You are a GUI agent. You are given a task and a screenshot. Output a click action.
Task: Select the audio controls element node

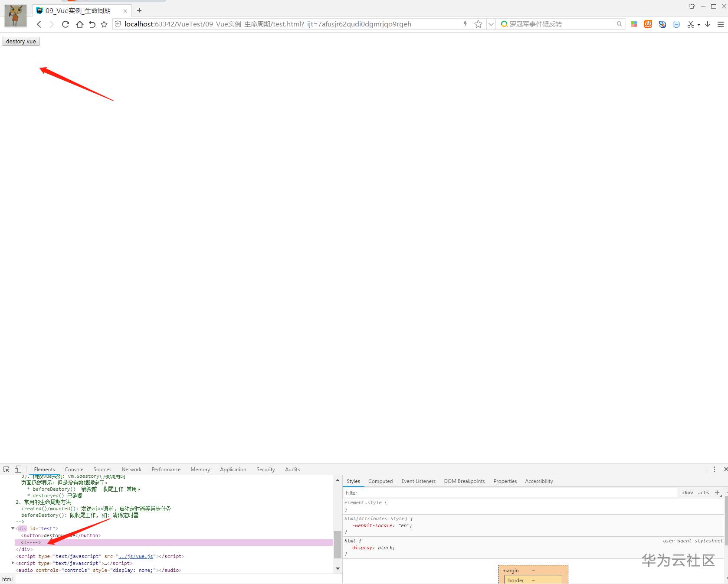click(98, 570)
